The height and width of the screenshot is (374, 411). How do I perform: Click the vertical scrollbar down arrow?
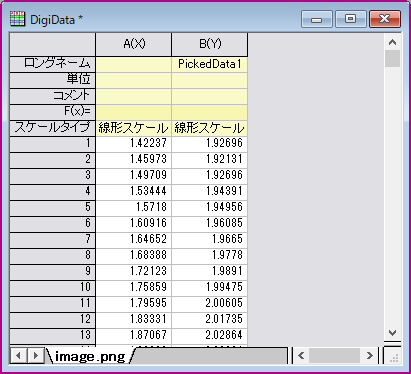pos(392,332)
